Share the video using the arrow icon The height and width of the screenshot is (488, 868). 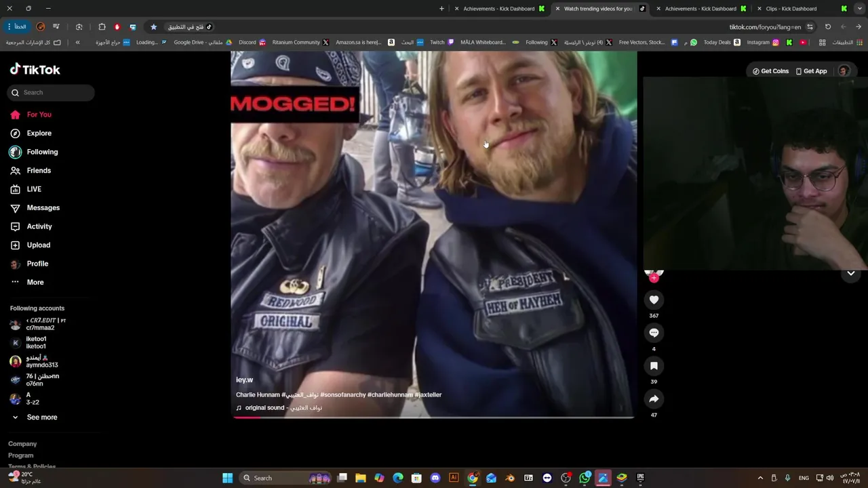point(654,399)
